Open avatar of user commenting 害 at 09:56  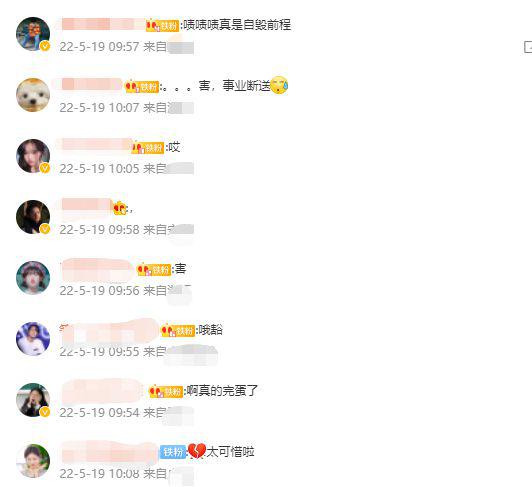[33, 278]
